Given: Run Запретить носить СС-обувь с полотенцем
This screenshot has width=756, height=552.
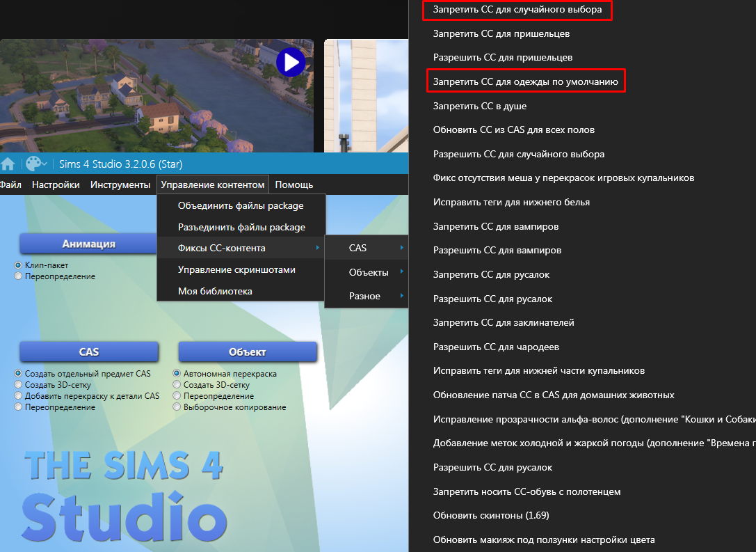Looking at the screenshot, I should point(527,491).
